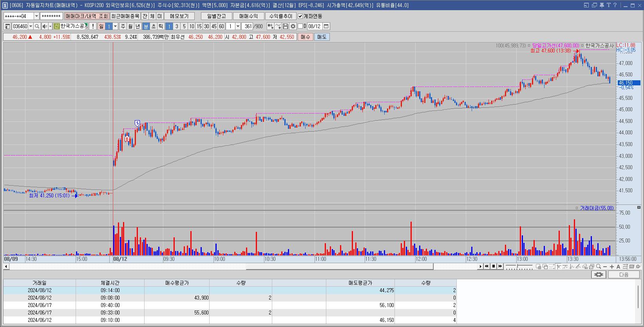Click the add indicator icon before crossed-tools icon

pyautogui.click(x=270, y=26)
